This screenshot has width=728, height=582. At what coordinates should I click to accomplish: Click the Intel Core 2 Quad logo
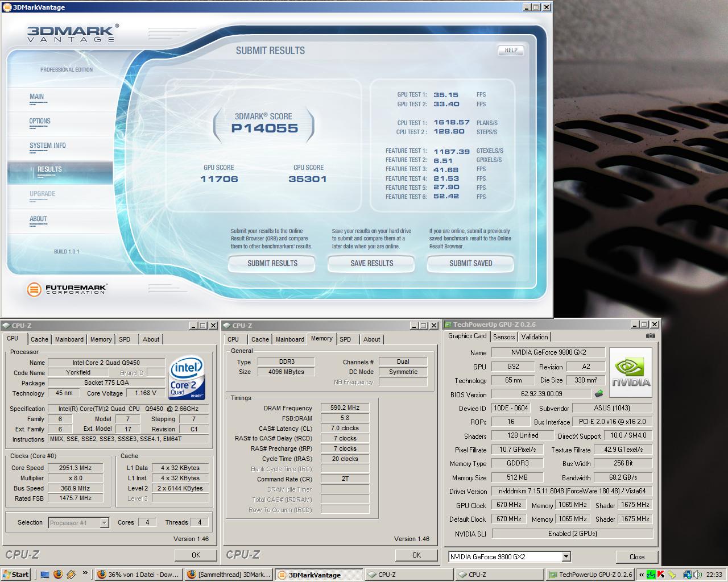(x=187, y=378)
